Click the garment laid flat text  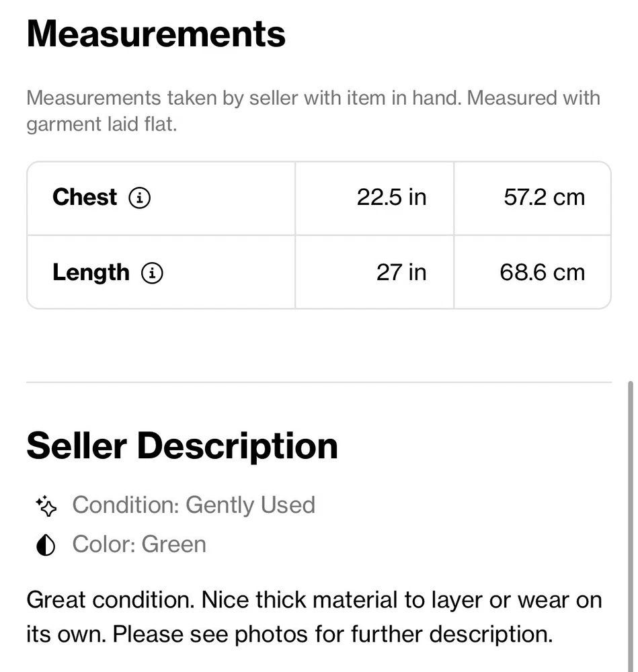tap(101, 125)
